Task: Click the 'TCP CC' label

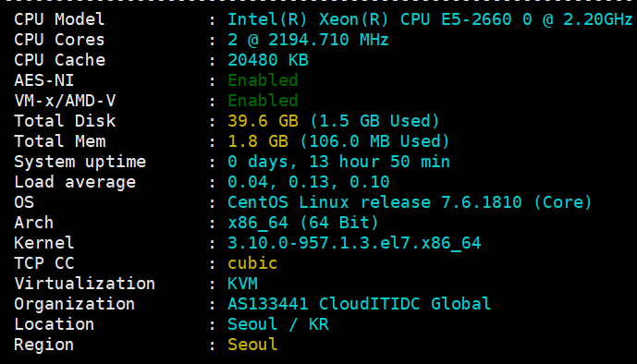Action: (x=44, y=262)
